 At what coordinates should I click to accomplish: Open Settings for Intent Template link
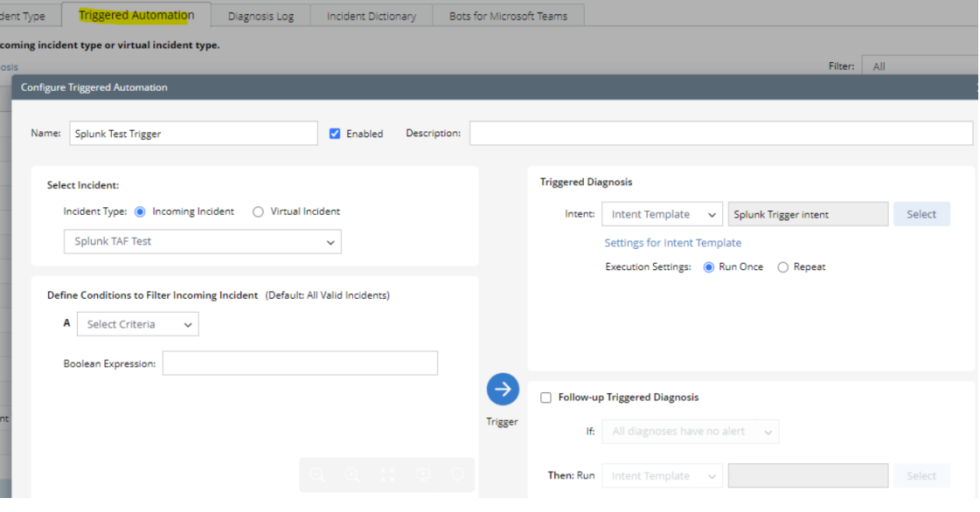click(672, 243)
